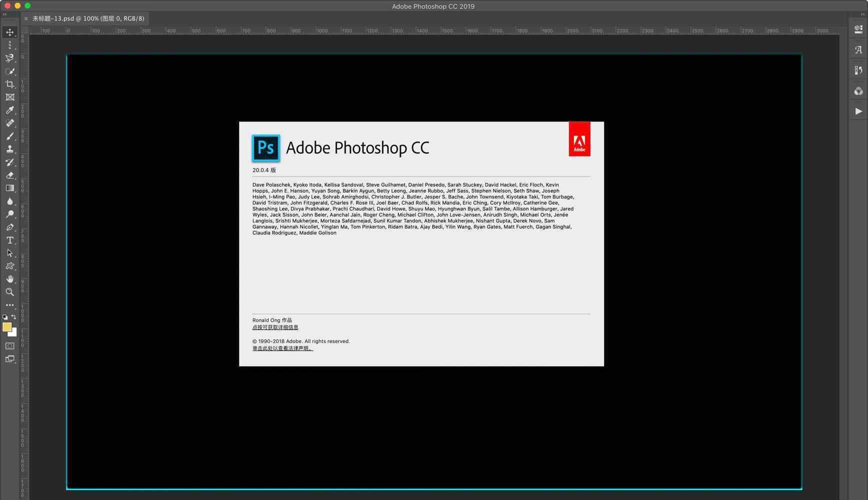Viewport: 868px width, 500px height.
Task: Click the yellow foreground color swatch
Action: [x=6, y=326]
